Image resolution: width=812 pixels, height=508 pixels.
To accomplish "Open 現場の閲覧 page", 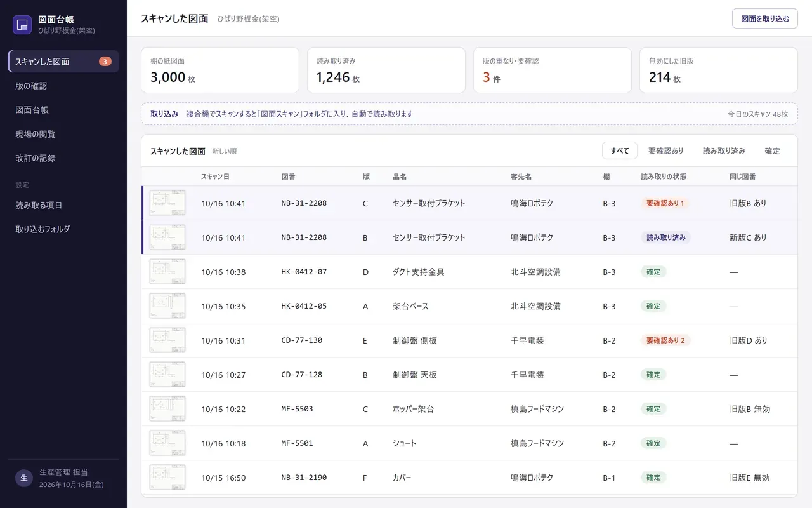I will (x=63, y=134).
